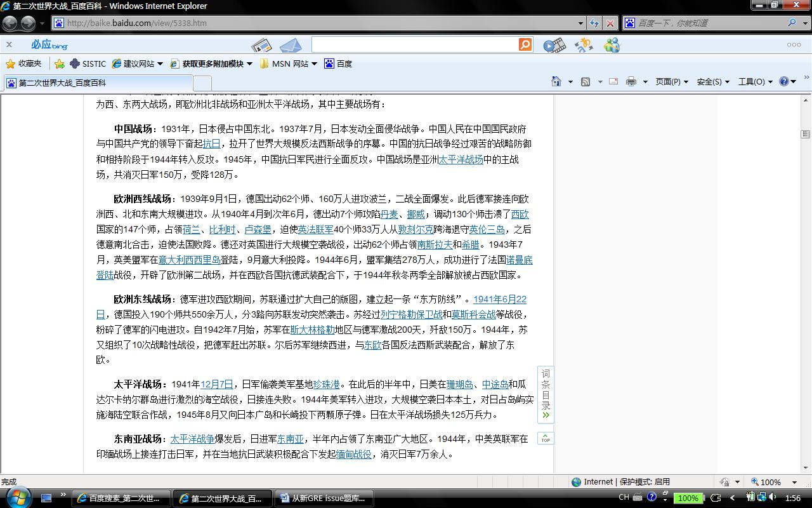Click the scrollbar up arrow
Screen dimensions: 812x508
pos(806,100)
